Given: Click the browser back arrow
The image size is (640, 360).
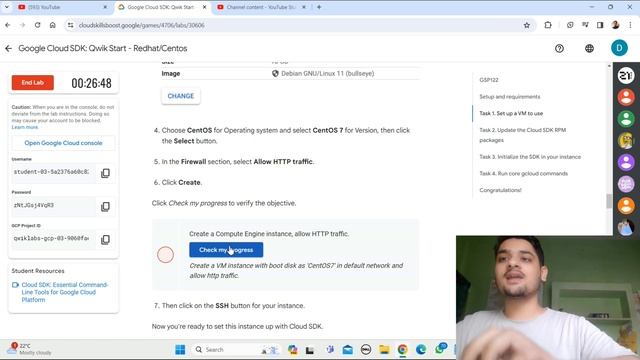Looking at the screenshot, I should tap(8, 25).
